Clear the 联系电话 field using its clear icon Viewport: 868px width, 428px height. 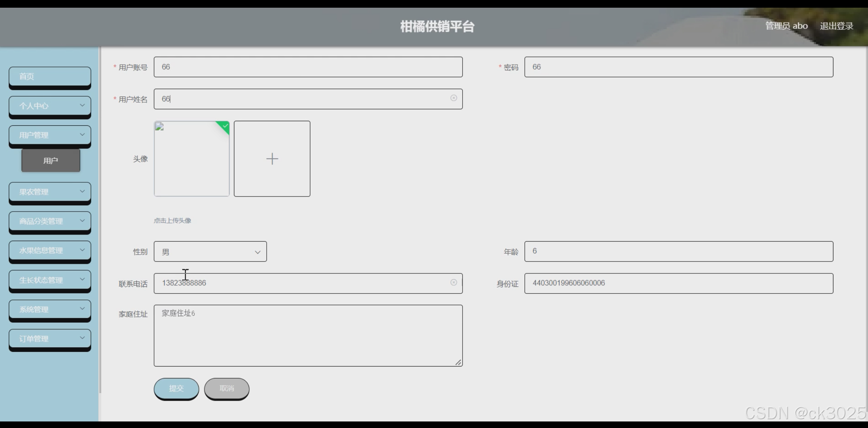pyautogui.click(x=453, y=283)
